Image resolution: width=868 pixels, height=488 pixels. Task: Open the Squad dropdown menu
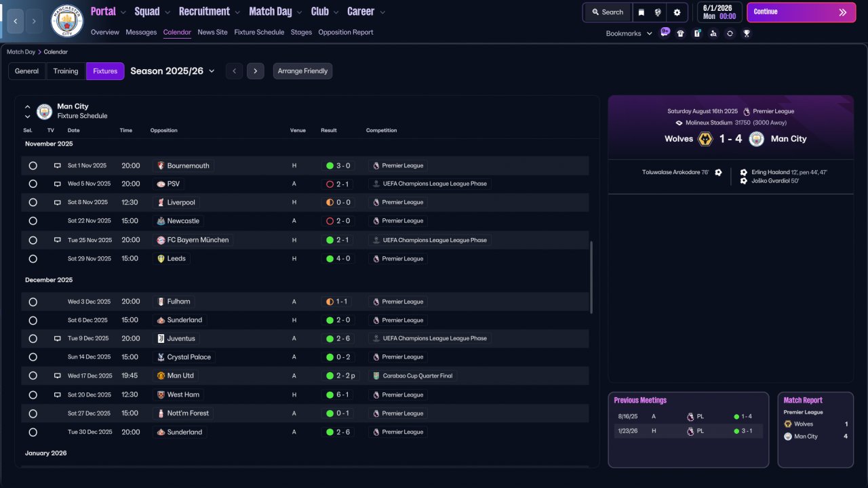(x=153, y=12)
